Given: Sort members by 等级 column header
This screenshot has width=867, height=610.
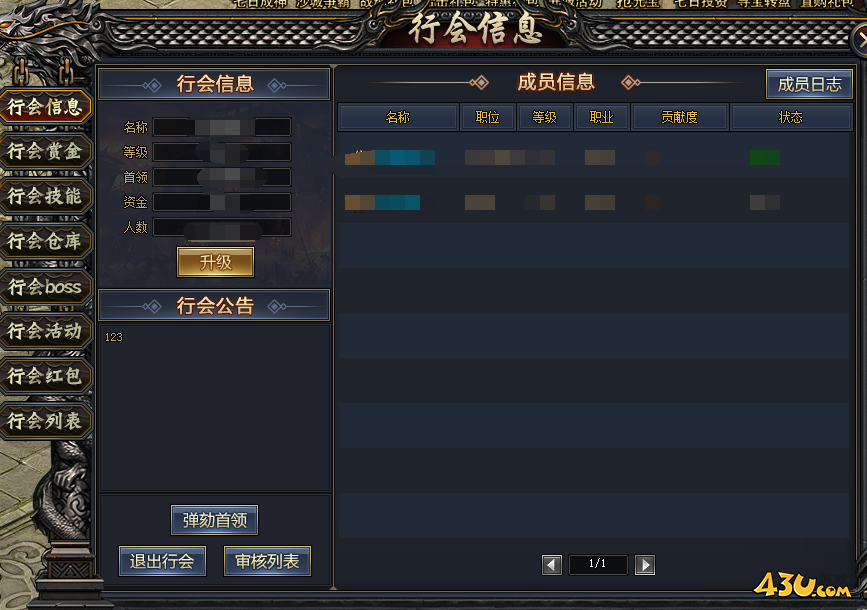Looking at the screenshot, I should coord(545,117).
